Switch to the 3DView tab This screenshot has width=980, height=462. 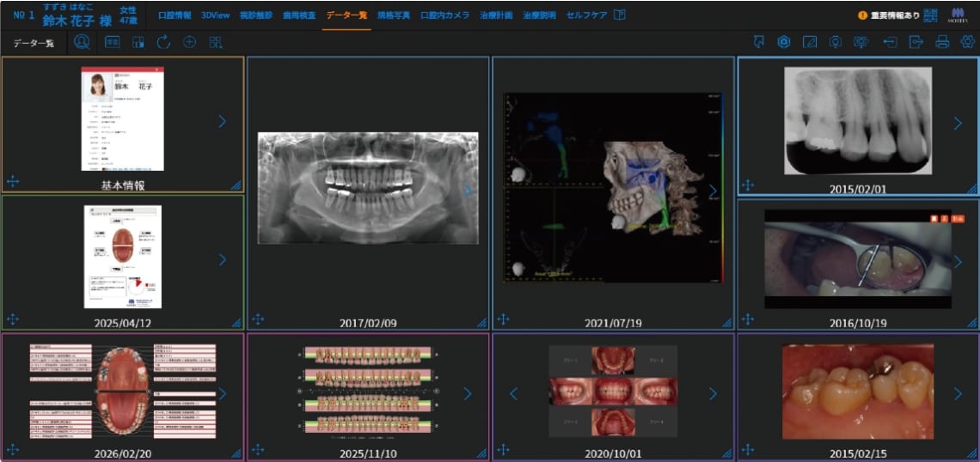(214, 15)
